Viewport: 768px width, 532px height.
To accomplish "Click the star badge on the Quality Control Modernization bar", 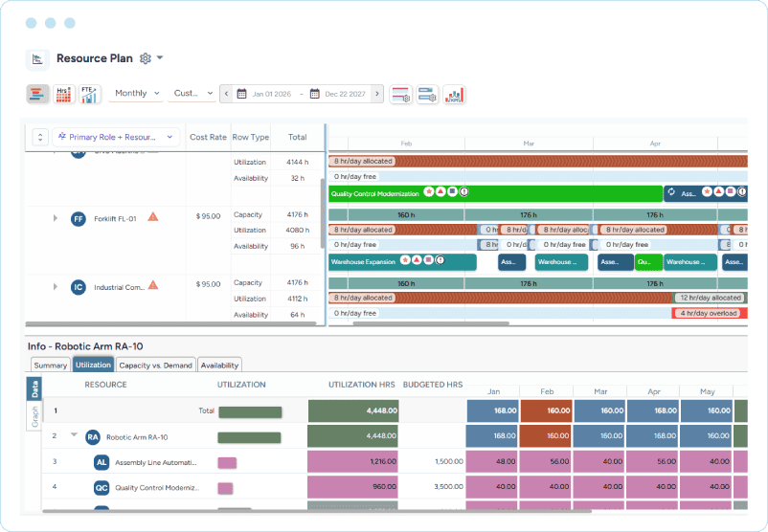I will 429,191.
